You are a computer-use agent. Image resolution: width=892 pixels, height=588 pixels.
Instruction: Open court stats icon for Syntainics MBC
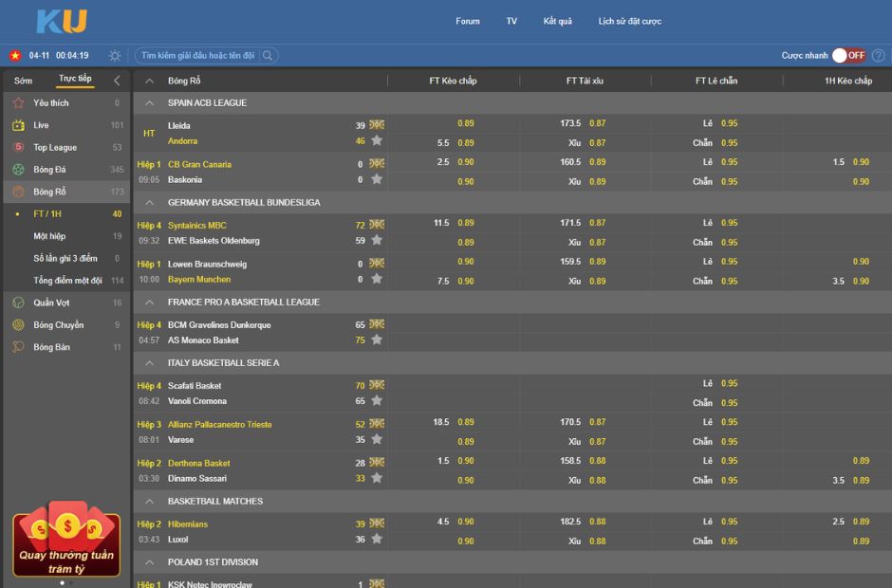[x=377, y=224]
